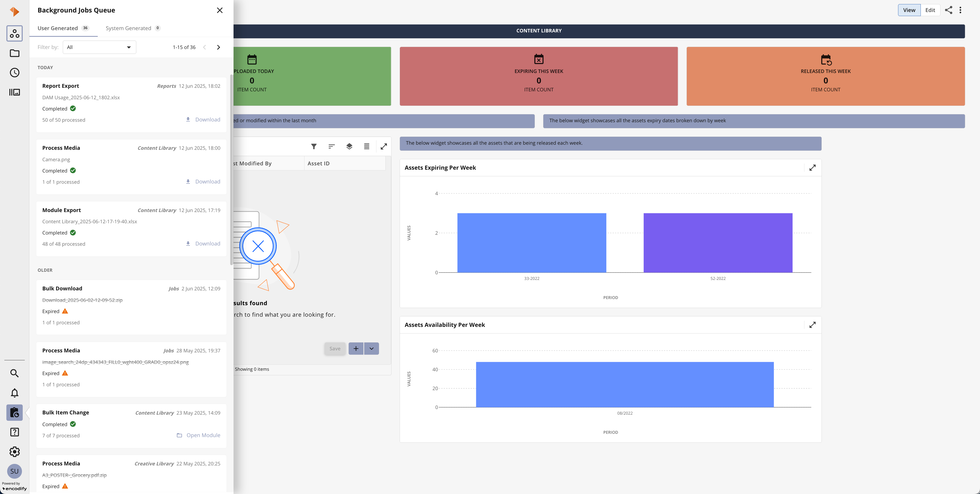Image resolution: width=980 pixels, height=494 pixels.
Task: Download the Content Library module export
Action: (x=203, y=243)
